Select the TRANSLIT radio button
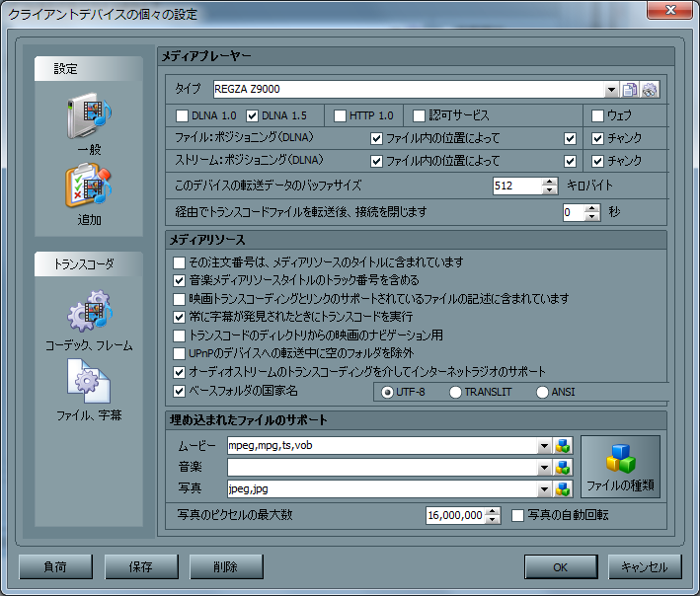The image size is (700, 596). pyautogui.click(x=455, y=392)
